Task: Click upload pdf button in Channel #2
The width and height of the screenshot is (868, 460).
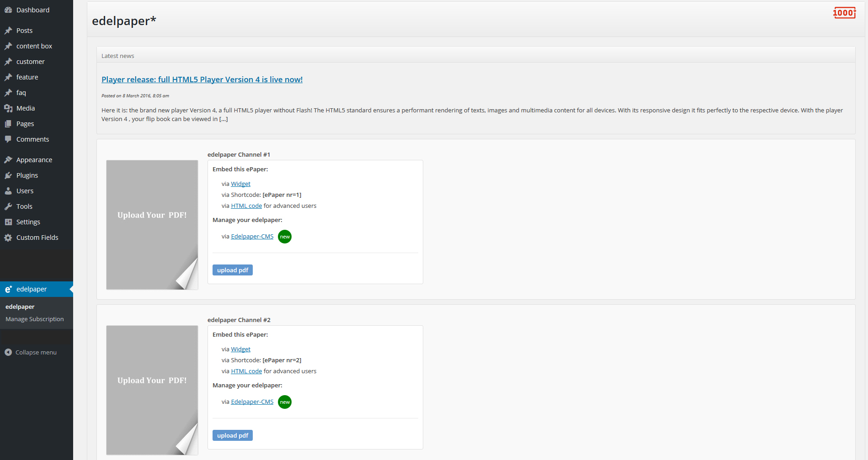Action: pos(233,435)
